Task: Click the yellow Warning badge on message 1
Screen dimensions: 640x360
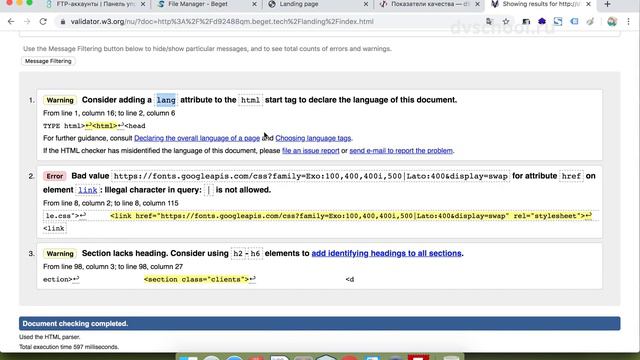Action: tap(60, 100)
